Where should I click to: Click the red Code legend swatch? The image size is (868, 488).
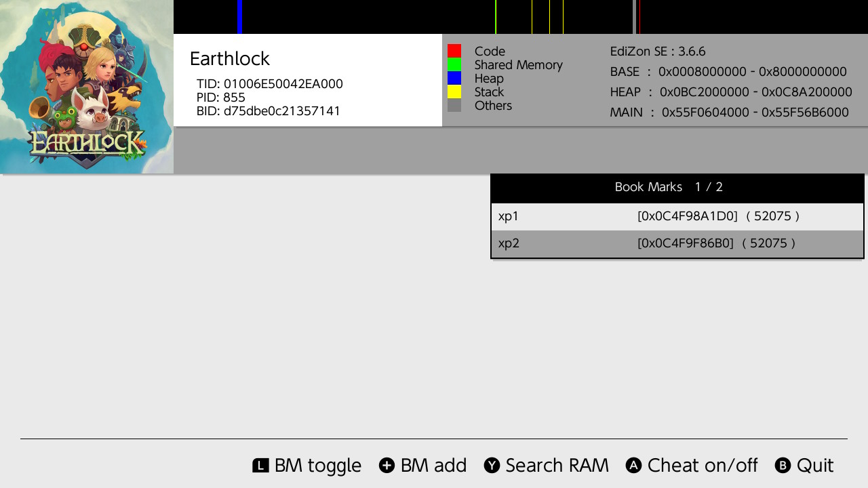tap(454, 51)
